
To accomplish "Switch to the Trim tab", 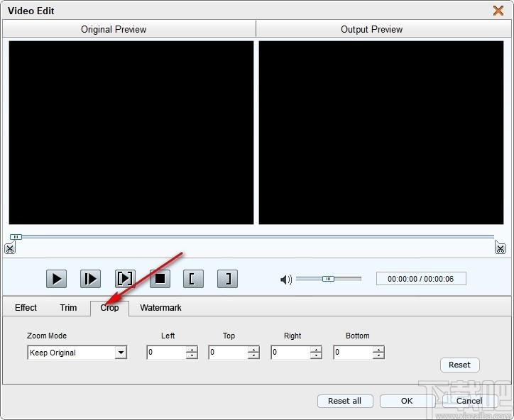I will click(68, 308).
